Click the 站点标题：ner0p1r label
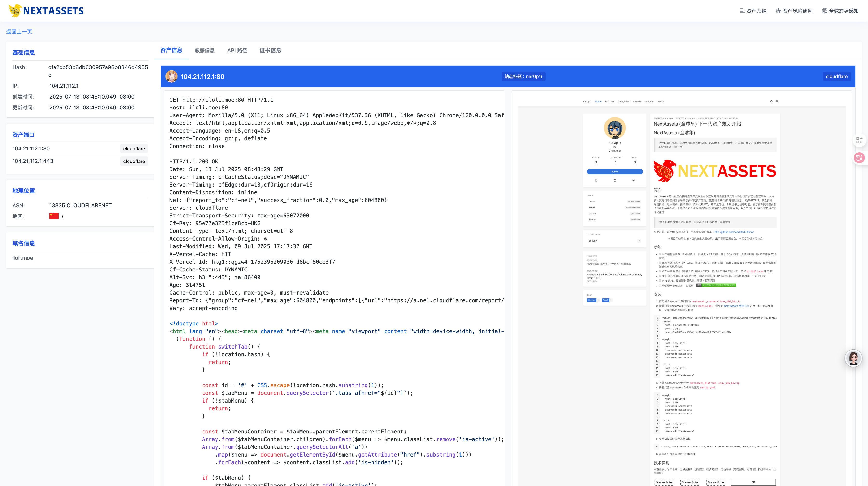Image resolution: width=868 pixels, height=486 pixels. pyautogui.click(x=523, y=76)
